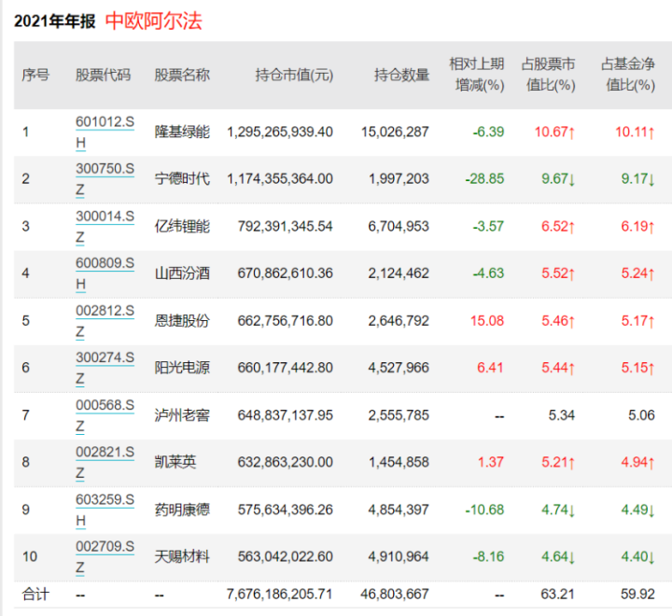Select stock name 泸州老窖
672x616 pixels.
182,415
